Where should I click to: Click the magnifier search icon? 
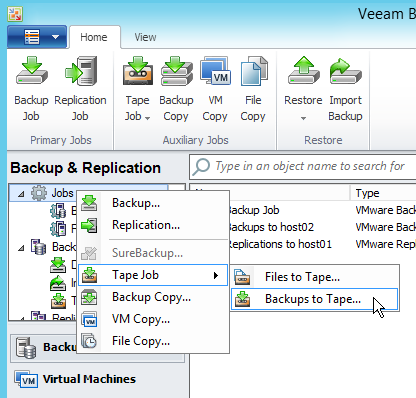tap(201, 166)
